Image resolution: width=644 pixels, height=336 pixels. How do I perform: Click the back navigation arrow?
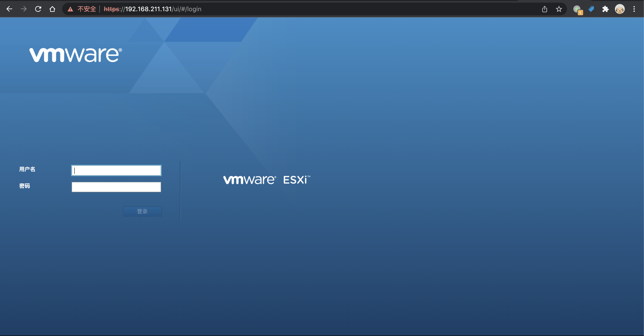(9, 9)
